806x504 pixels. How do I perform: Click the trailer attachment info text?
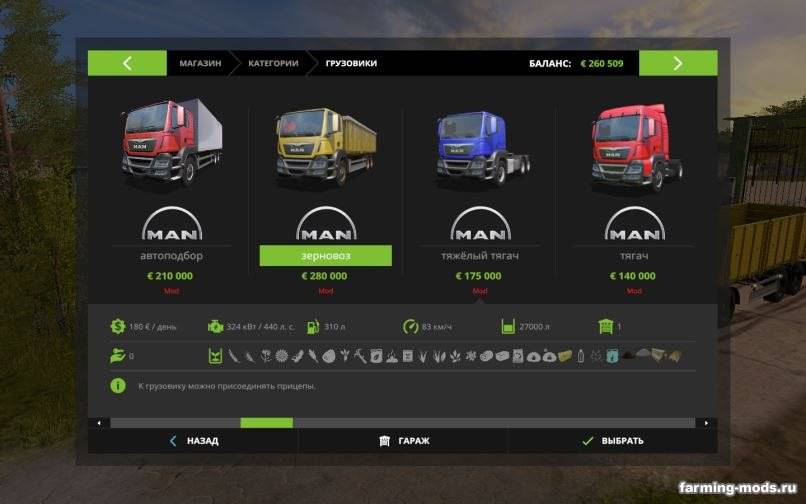227,386
